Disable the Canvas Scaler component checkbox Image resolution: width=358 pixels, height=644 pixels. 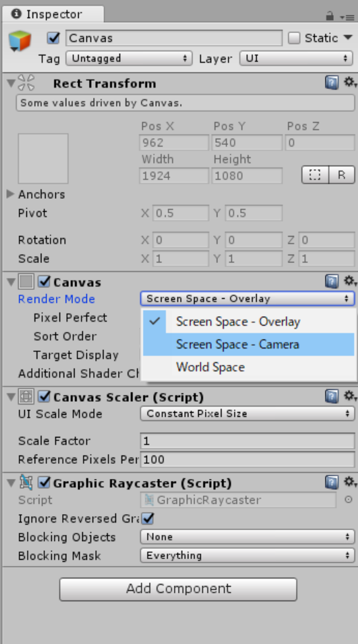(44, 397)
